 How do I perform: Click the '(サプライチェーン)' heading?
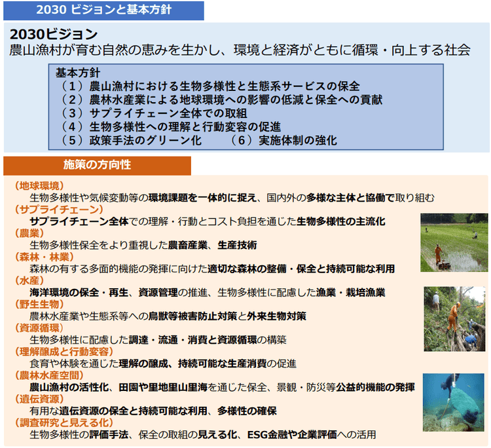[59, 210]
